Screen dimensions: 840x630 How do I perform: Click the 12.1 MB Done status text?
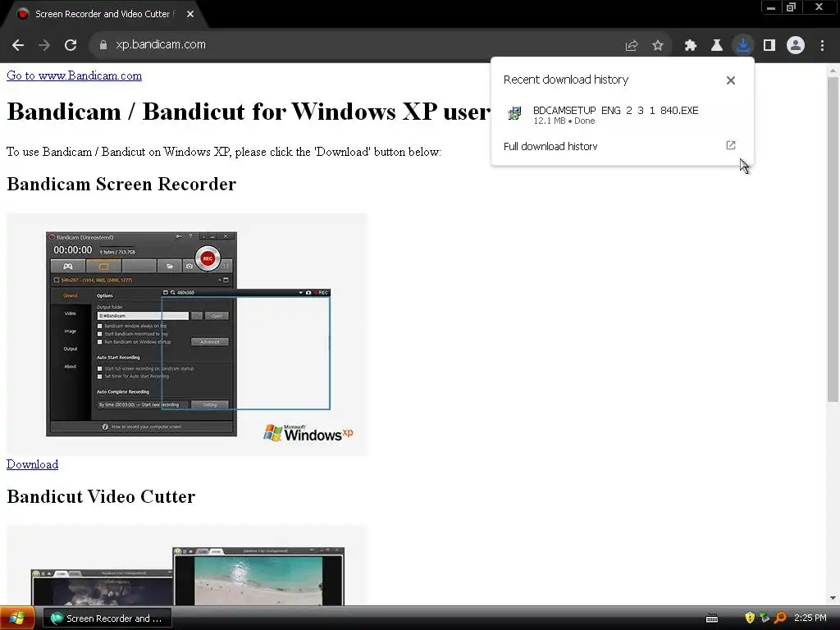564,121
